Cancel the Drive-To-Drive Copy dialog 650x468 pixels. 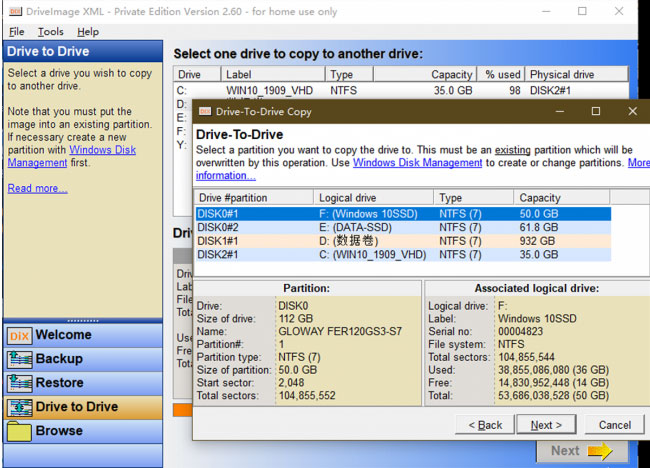[614, 425]
